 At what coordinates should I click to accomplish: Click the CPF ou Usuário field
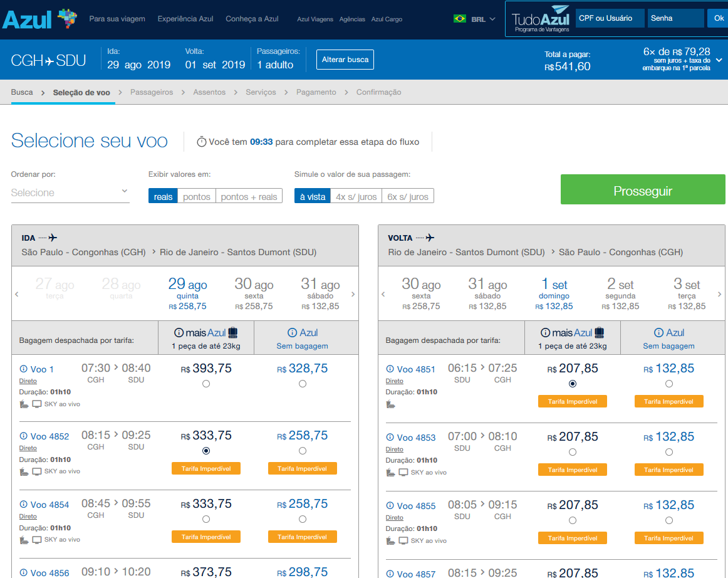tap(610, 18)
